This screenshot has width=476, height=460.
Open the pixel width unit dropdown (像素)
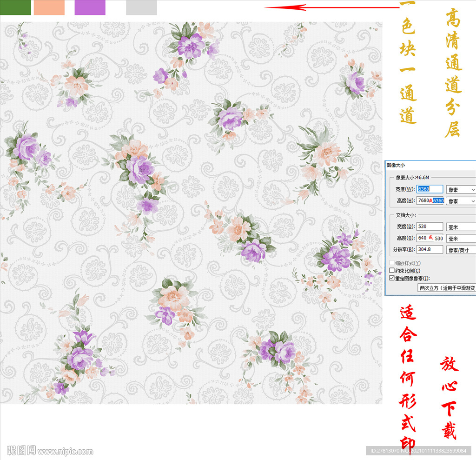(x=461, y=190)
